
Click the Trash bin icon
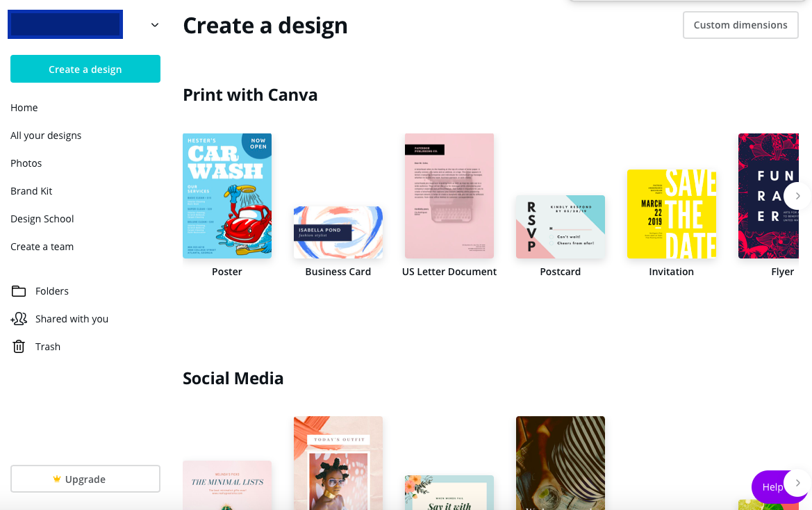(x=19, y=347)
